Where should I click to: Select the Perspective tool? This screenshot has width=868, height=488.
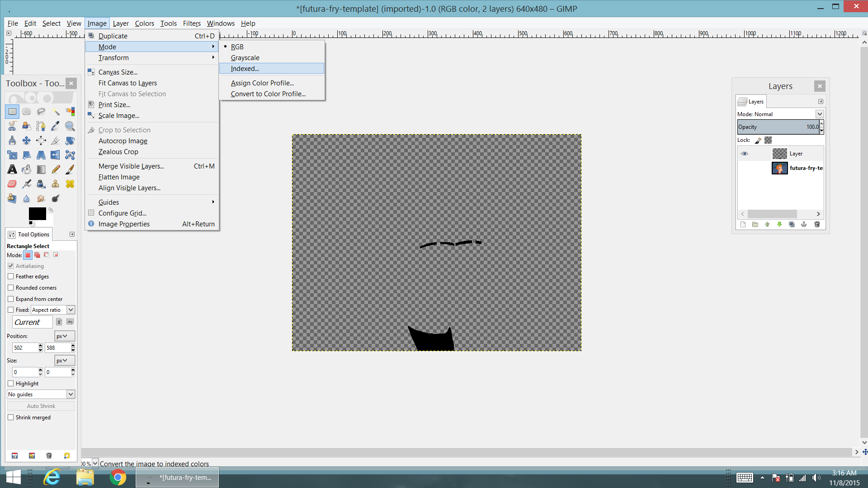pyautogui.click(x=41, y=155)
